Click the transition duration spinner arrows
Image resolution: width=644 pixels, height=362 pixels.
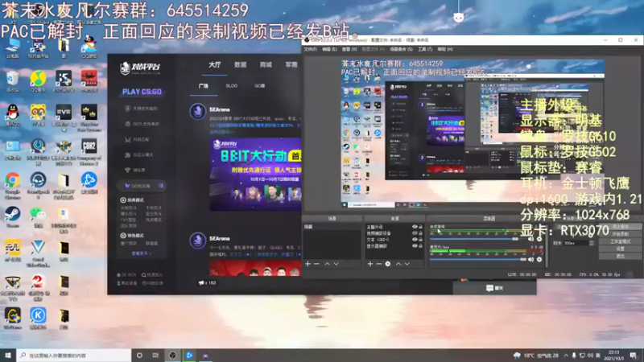click(x=592, y=243)
